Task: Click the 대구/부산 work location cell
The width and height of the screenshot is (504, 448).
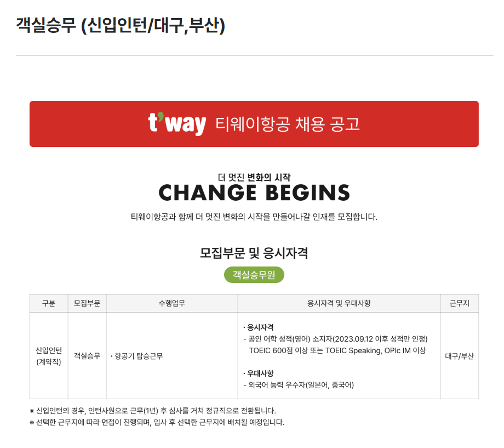Action: (x=460, y=356)
